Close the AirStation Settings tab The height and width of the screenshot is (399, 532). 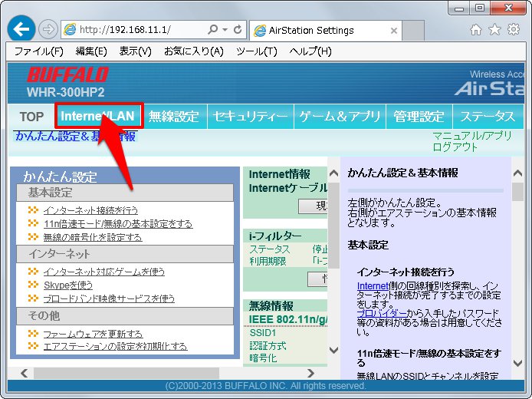pyautogui.click(x=393, y=31)
